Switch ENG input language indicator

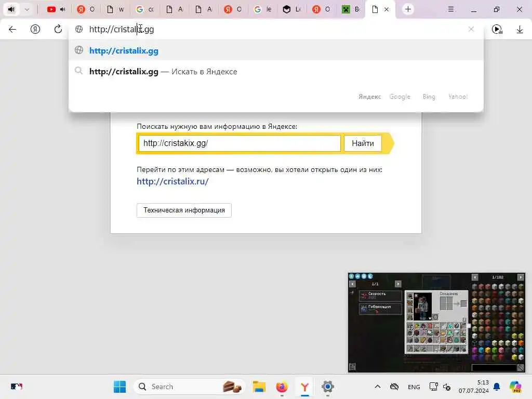[x=414, y=387]
